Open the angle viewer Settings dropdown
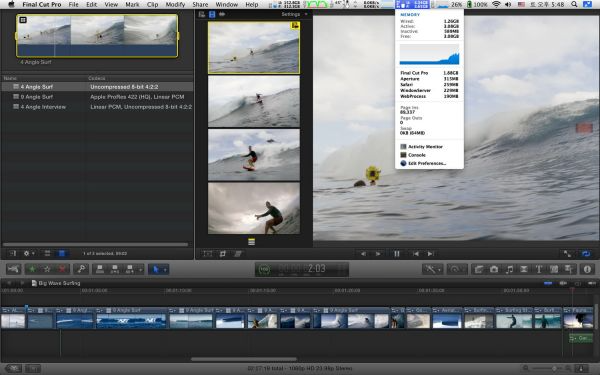The width and height of the screenshot is (600, 375). [294, 14]
